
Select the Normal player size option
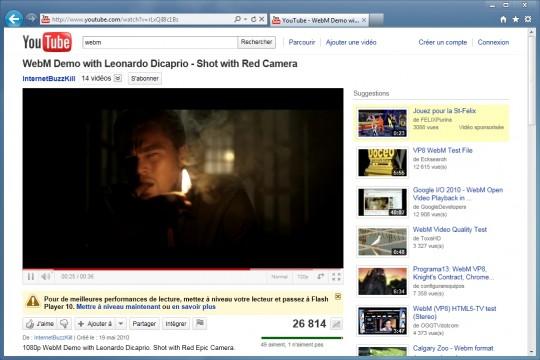click(279, 277)
